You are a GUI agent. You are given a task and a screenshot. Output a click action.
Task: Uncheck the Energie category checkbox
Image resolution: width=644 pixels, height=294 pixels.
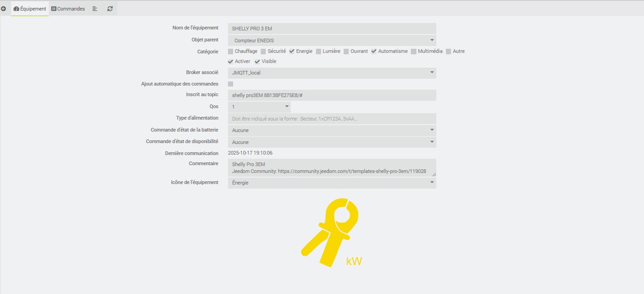(292, 52)
